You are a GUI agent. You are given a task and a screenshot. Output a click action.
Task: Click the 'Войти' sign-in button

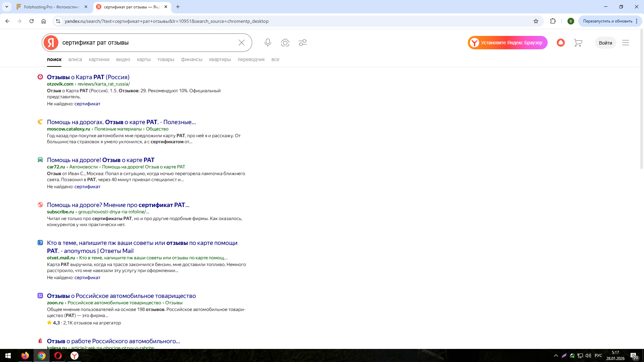[x=605, y=43]
